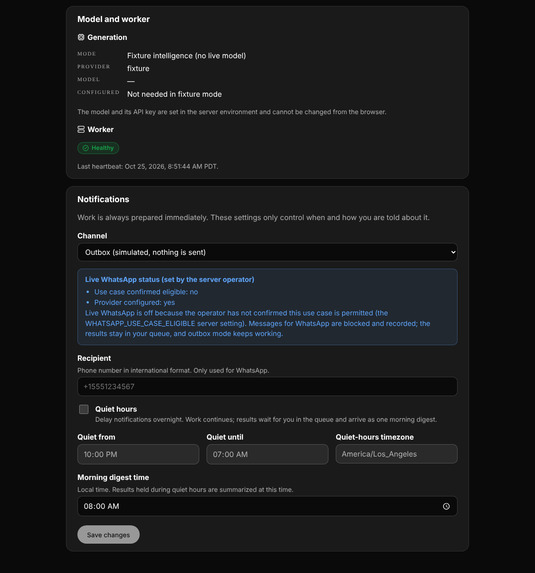Click the model and API key note
This screenshot has height=573, width=535.
point(232,112)
